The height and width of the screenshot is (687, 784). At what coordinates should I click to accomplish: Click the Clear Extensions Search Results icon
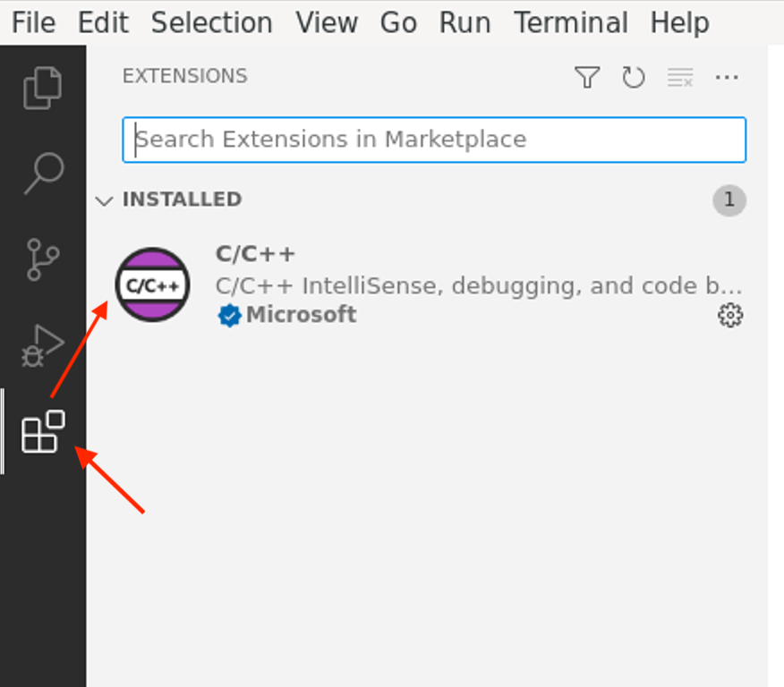pyautogui.click(x=680, y=78)
